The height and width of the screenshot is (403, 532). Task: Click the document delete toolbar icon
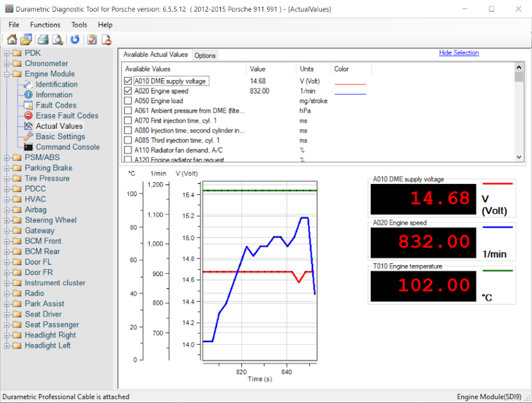(106, 39)
